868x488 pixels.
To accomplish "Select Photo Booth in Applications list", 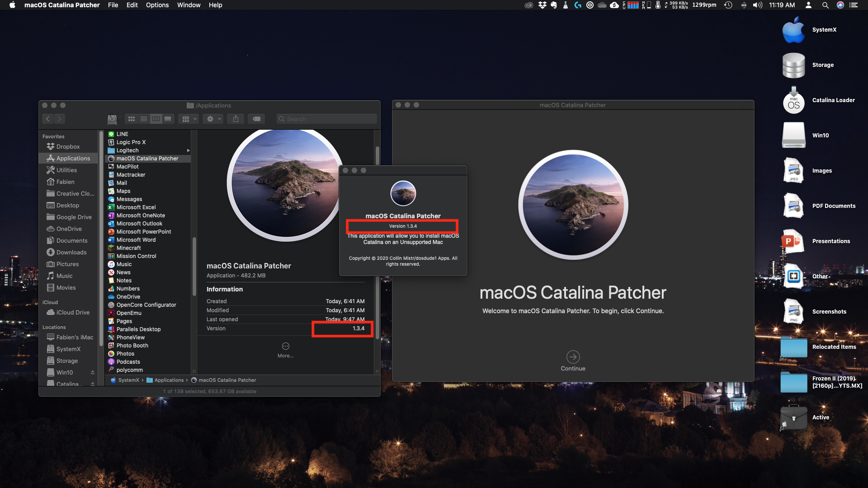I will 148,346.
